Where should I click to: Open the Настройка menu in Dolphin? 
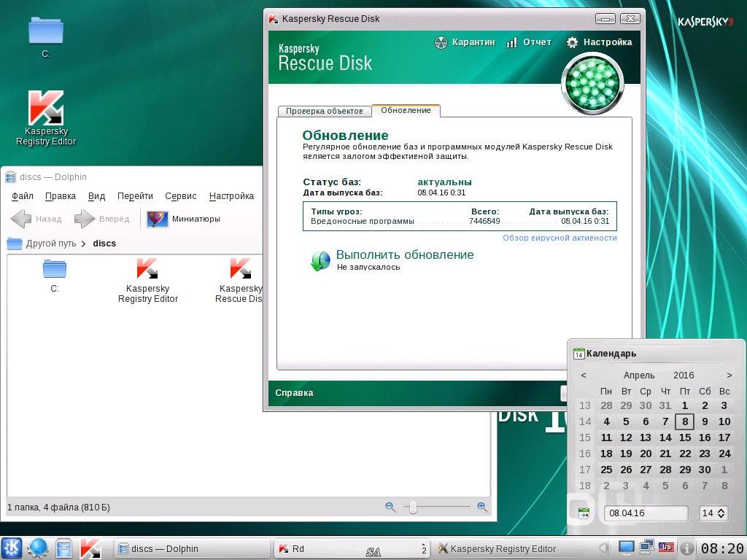231,196
